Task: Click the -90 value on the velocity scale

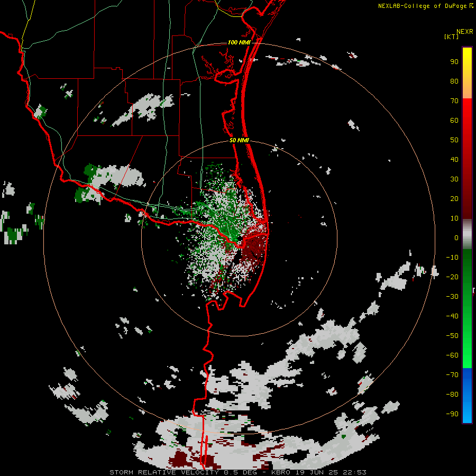Action: tap(452, 414)
